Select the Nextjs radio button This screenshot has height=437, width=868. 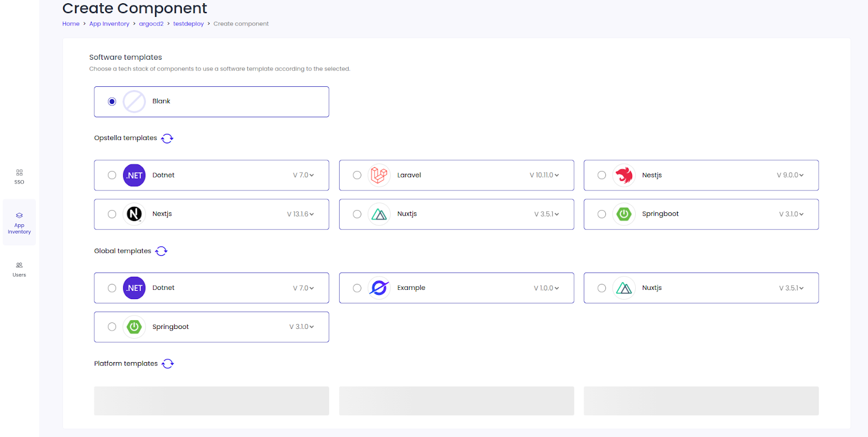[x=112, y=214]
